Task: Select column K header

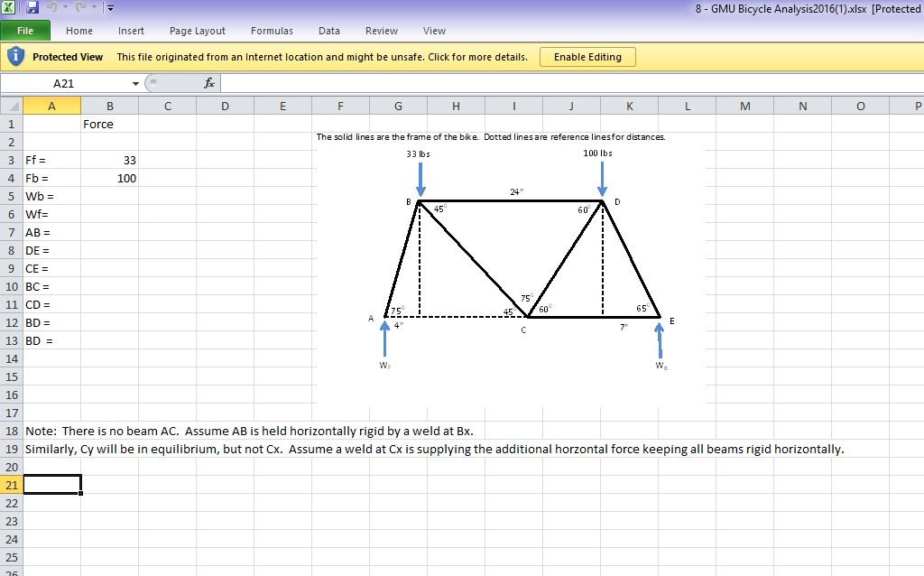Action: click(629, 107)
